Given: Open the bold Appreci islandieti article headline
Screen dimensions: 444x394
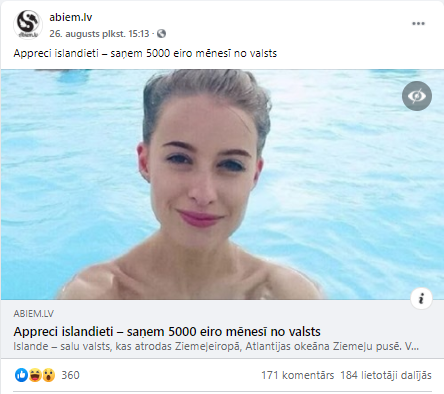Looking at the screenshot, I should [167, 332].
